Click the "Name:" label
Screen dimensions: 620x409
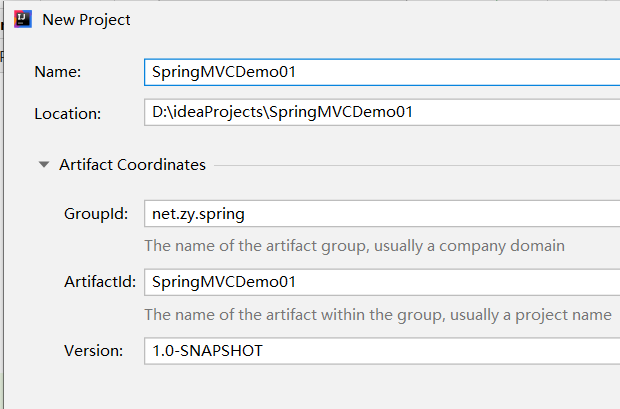tap(58, 72)
